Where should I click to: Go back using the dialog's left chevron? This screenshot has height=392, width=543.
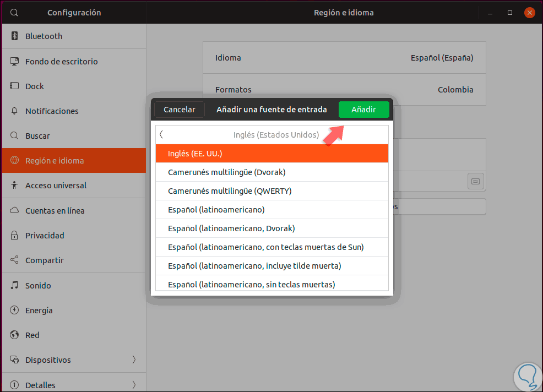(161, 134)
